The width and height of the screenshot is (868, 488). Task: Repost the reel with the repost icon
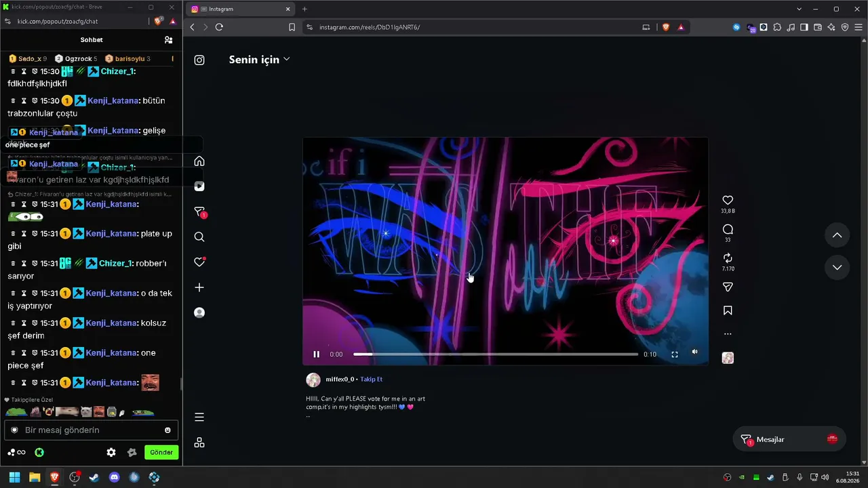tap(728, 258)
